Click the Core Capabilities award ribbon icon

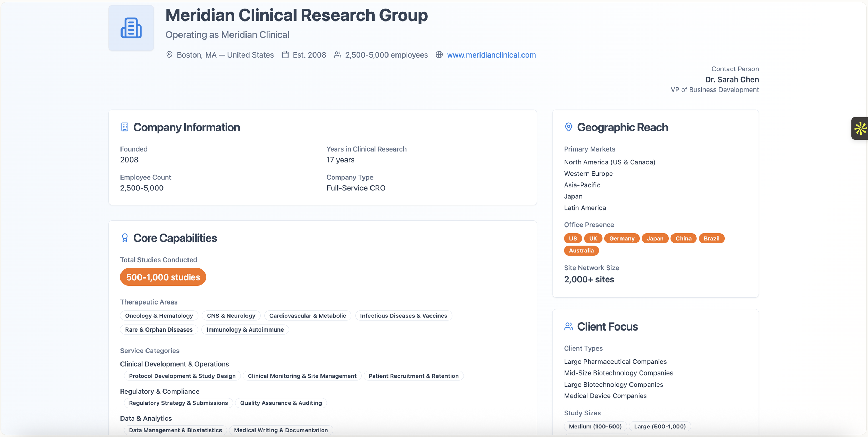(125, 238)
